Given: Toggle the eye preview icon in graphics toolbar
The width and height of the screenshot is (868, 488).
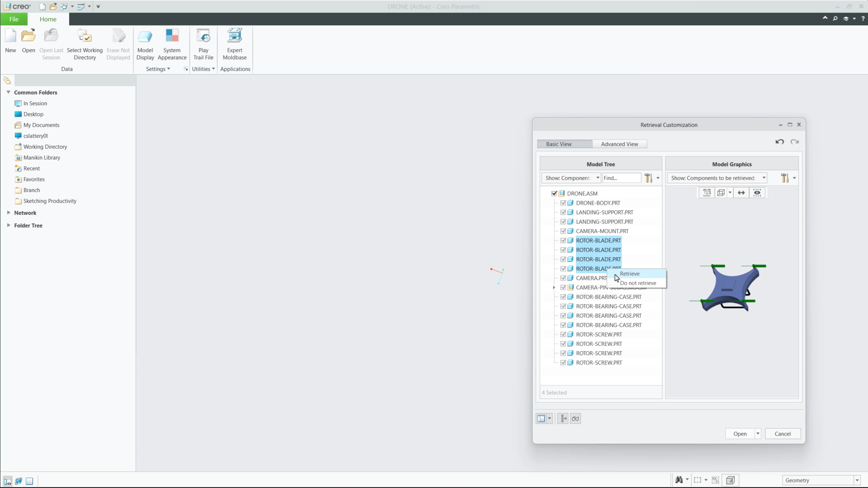Looking at the screenshot, I should coord(757,192).
